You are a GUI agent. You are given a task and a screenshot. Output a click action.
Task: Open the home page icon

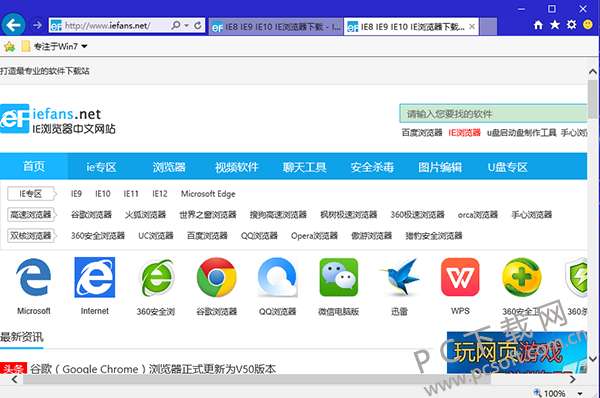[x=538, y=25]
